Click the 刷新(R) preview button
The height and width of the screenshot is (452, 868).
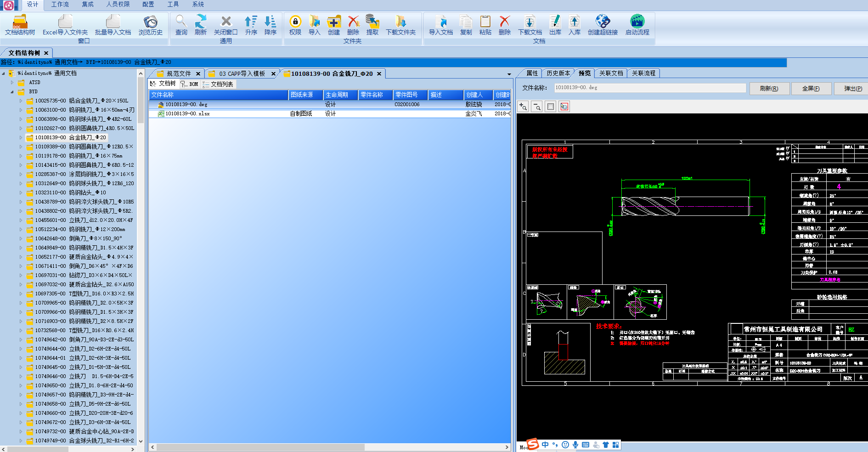(x=769, y=89)
